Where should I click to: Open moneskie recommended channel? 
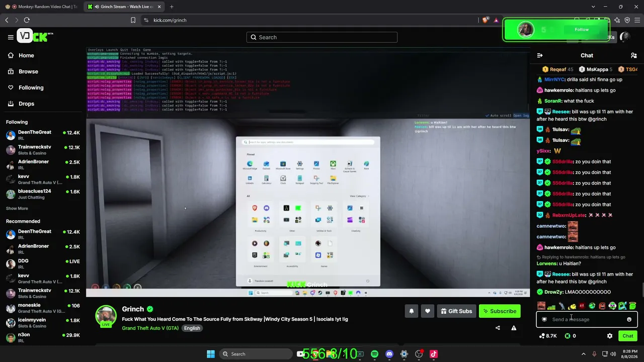tap(43, 308)
